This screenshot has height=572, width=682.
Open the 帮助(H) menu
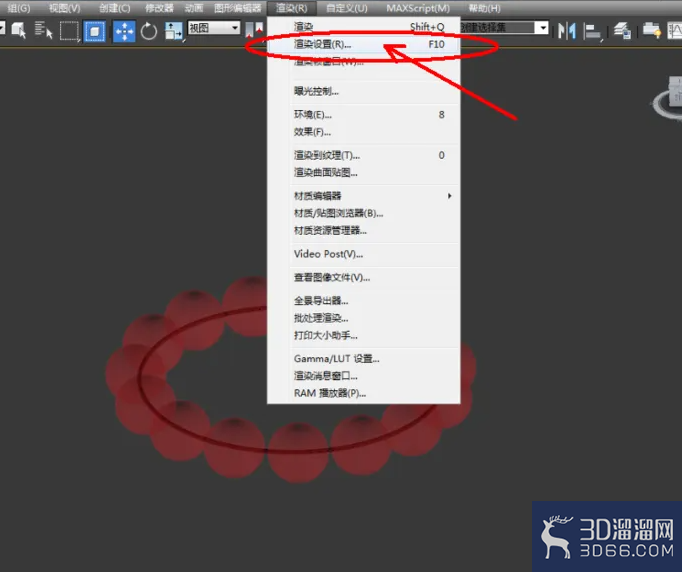point(484,8)
